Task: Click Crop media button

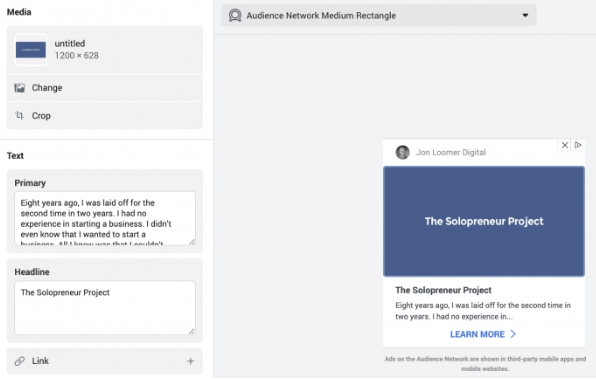Action: coord(105,116)
